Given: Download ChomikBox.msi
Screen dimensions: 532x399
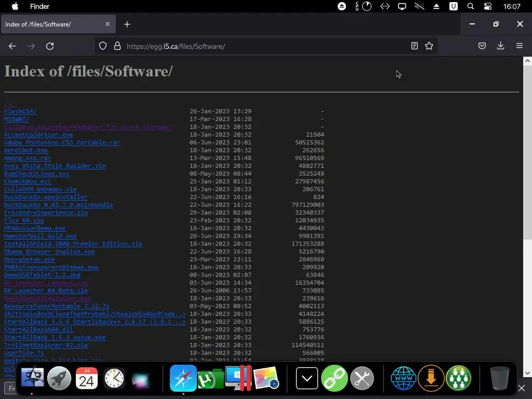Looking at the screenshot, I should point(28,181).
